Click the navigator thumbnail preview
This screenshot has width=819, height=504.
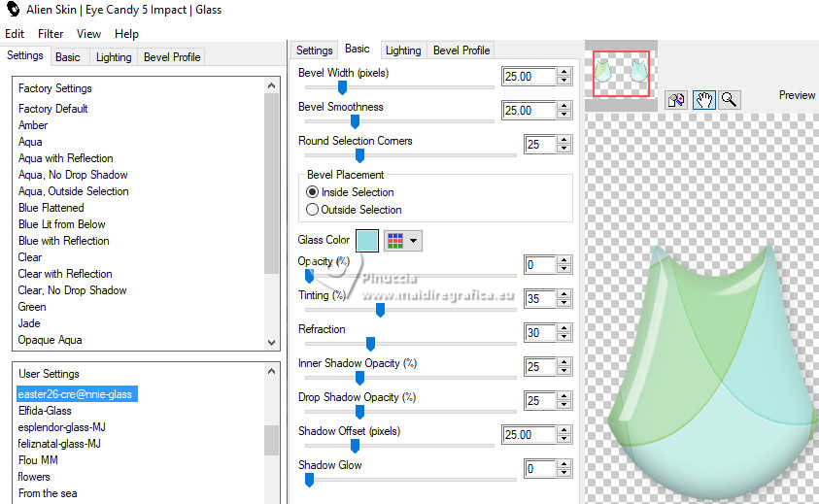621,74
